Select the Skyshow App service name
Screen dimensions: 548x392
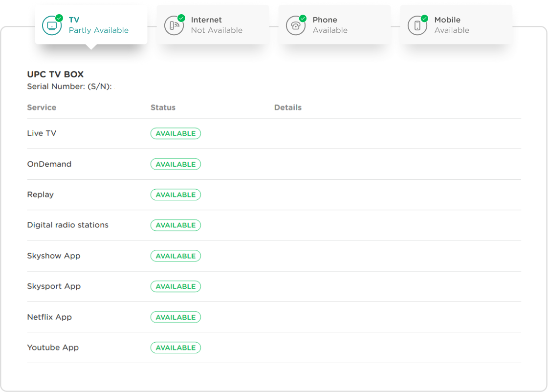pos(54,256)
